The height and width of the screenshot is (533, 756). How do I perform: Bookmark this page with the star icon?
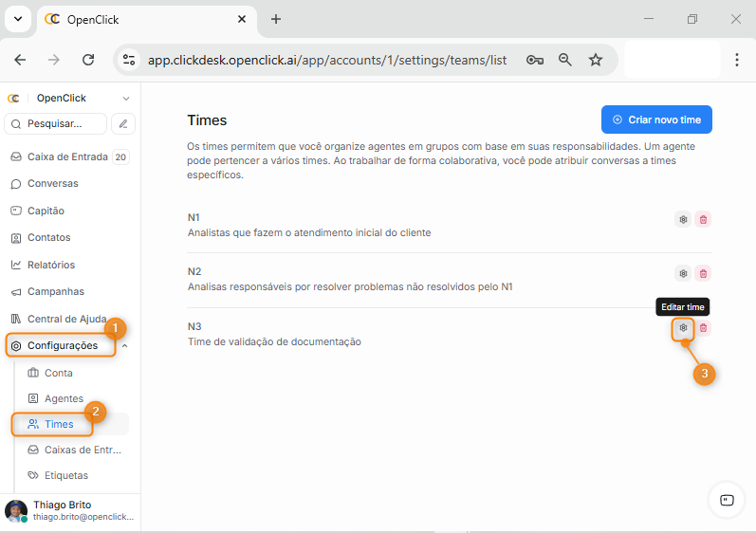pos(596,60)
